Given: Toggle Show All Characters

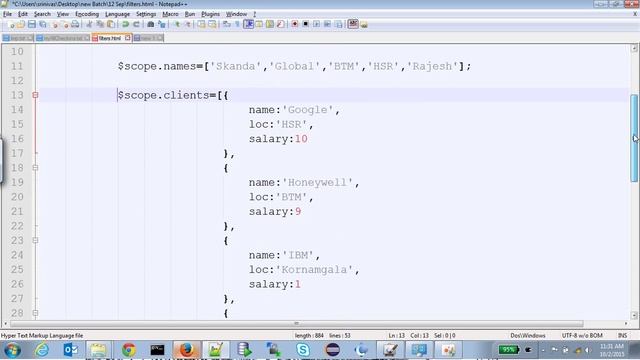Looking at the screenshot, I should [x=237, y=24].
